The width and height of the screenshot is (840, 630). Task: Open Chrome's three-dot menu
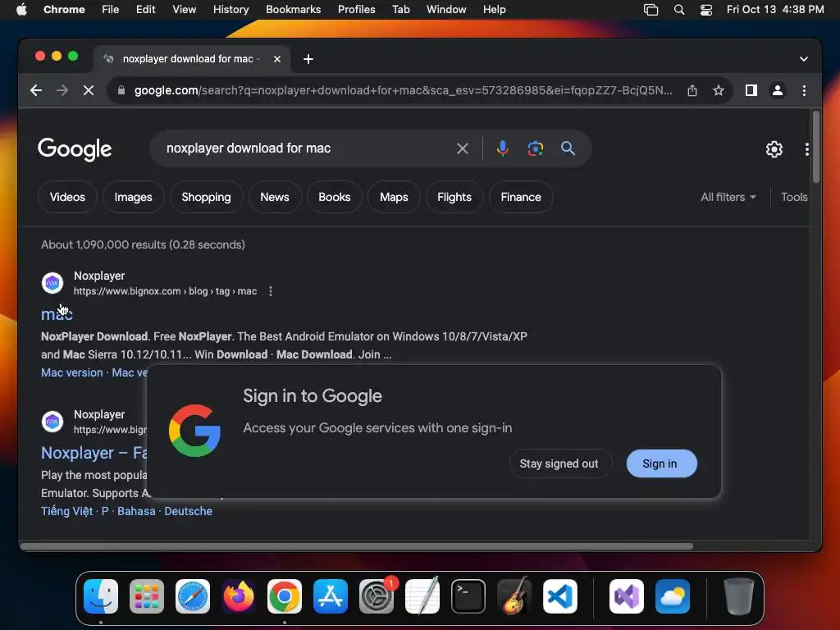[804, 90]
